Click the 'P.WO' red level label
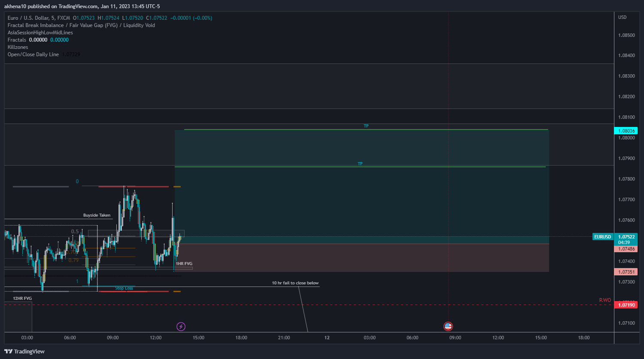This screenshot has height=359, width=644. click(x=605, y=300)
